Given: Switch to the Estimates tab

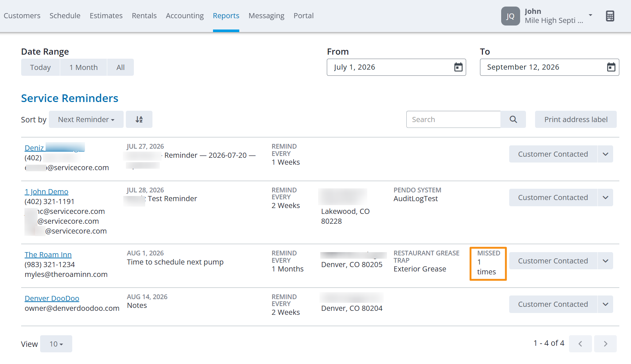Looking at the screenshot, I should point(106,16).
